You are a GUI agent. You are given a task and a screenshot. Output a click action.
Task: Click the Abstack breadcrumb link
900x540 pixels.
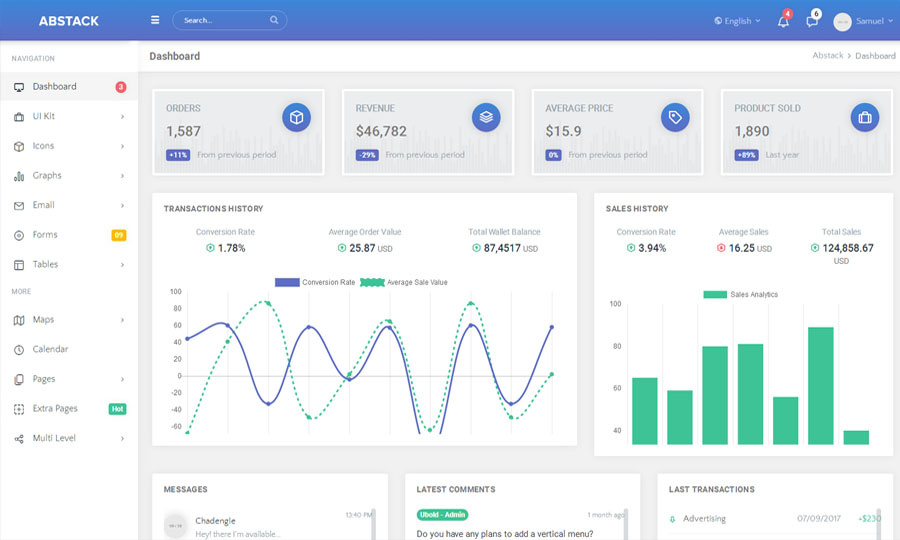point(828,56)
